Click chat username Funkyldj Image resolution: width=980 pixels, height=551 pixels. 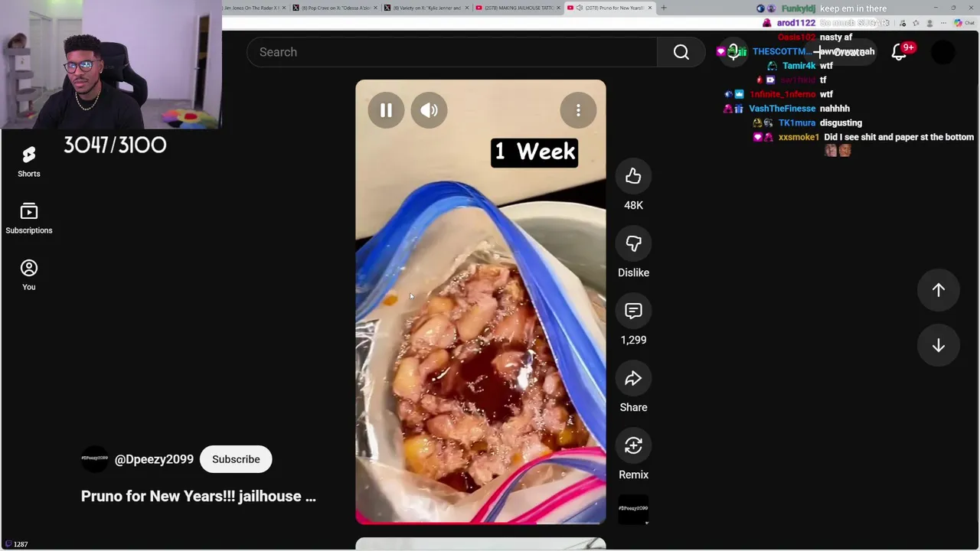(x=799, y=8)
